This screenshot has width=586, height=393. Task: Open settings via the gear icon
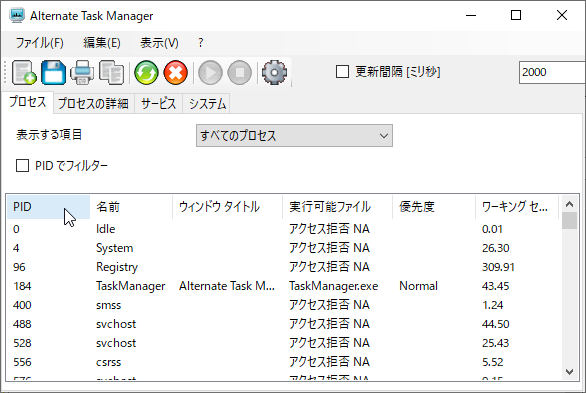(x=274, y=72)
